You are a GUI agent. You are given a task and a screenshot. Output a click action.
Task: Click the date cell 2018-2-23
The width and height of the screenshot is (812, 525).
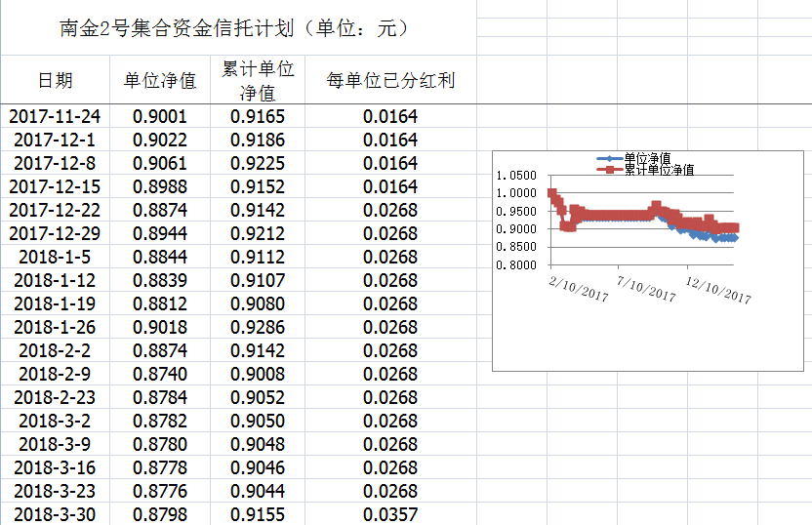[x=55, y=398]
